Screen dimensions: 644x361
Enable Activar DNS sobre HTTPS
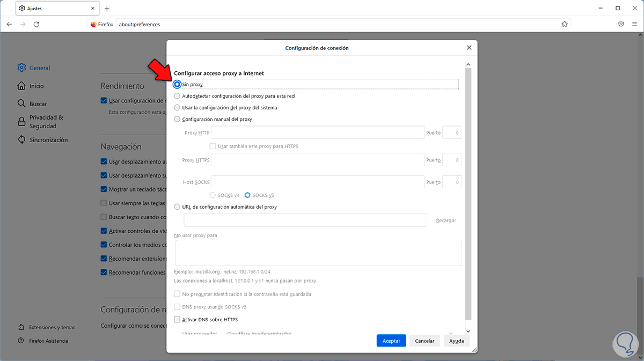(178, 320)
